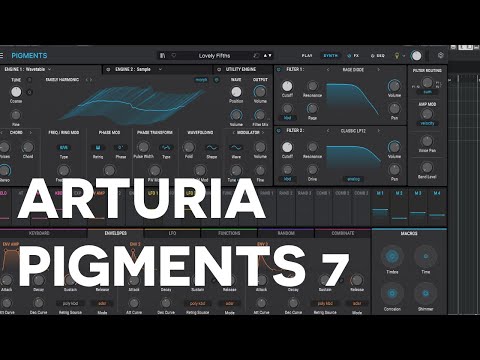
Task: Click the FREQ/RING MOD Type button
Action: click(x=63, y=147)
